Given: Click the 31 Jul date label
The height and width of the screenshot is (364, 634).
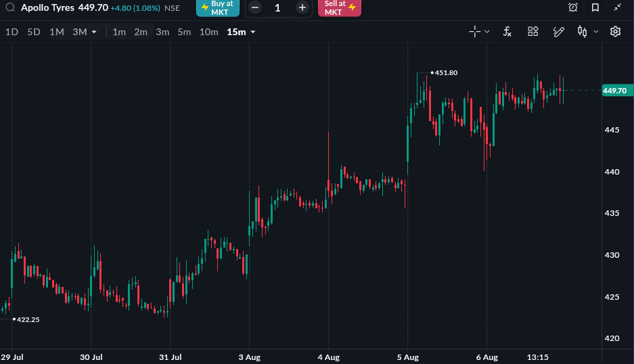Looking at the screenshot, I should click(171, 357).
